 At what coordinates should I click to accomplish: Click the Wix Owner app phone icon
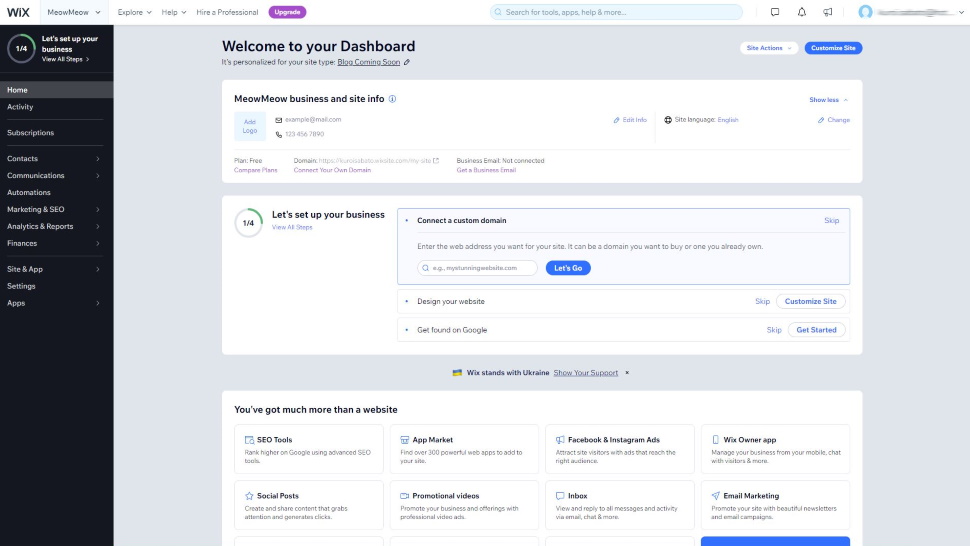(716, 440)
